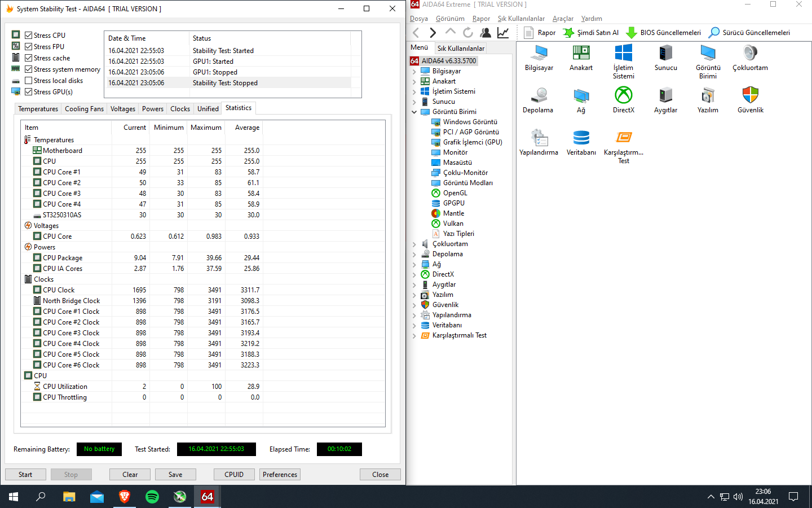This screenshot has width=812, height=508.
Task: Open the Depolama storage icon
Action: [x=538, y=100]
